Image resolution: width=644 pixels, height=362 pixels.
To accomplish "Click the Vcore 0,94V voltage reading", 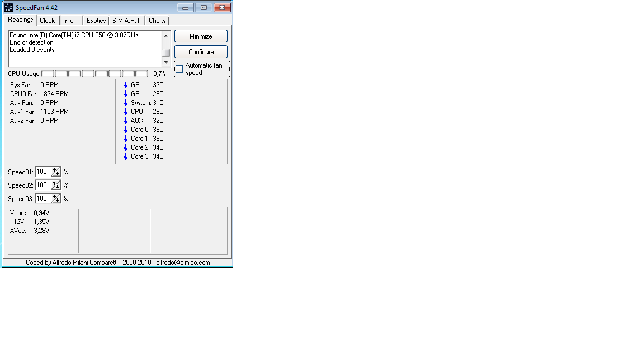I will [30, 213].
